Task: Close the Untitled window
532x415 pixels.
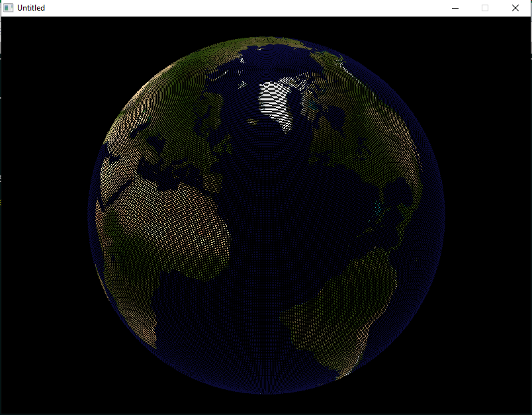Action: point(515,8)
